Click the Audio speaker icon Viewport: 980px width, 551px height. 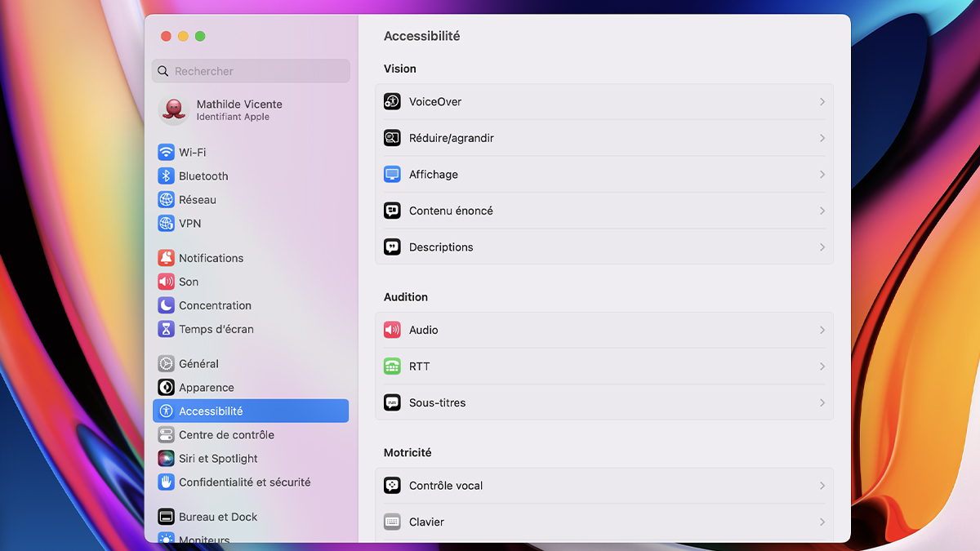tap(392, 330)
